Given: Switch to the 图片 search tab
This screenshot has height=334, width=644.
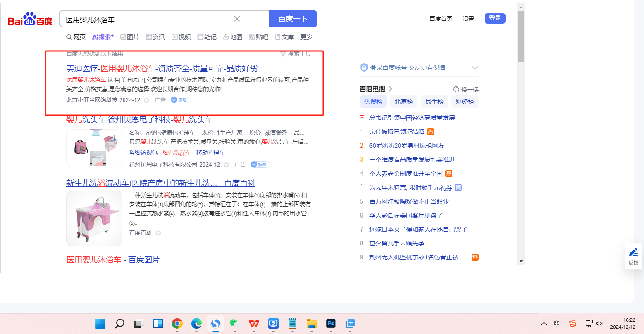Looking at the screenshot, I should coord(130,37).
